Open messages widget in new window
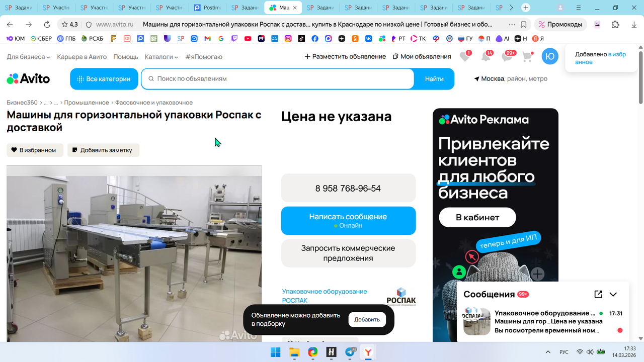 (598, 294)
